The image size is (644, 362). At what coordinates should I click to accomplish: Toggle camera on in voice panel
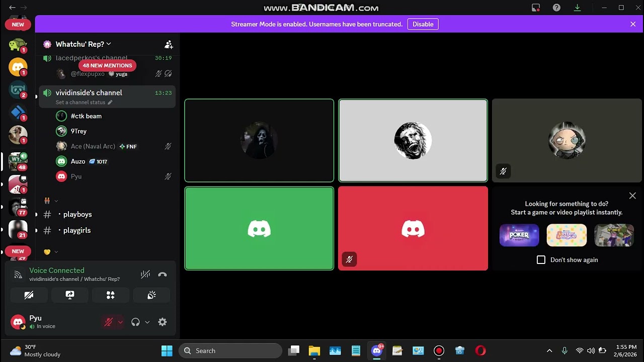29,295
